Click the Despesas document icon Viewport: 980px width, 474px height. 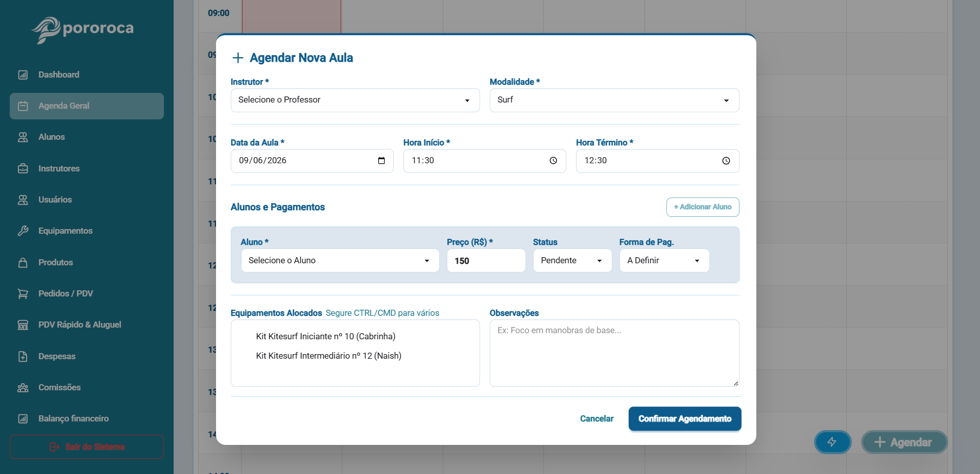pyautogui.click(x=23, y=357)
